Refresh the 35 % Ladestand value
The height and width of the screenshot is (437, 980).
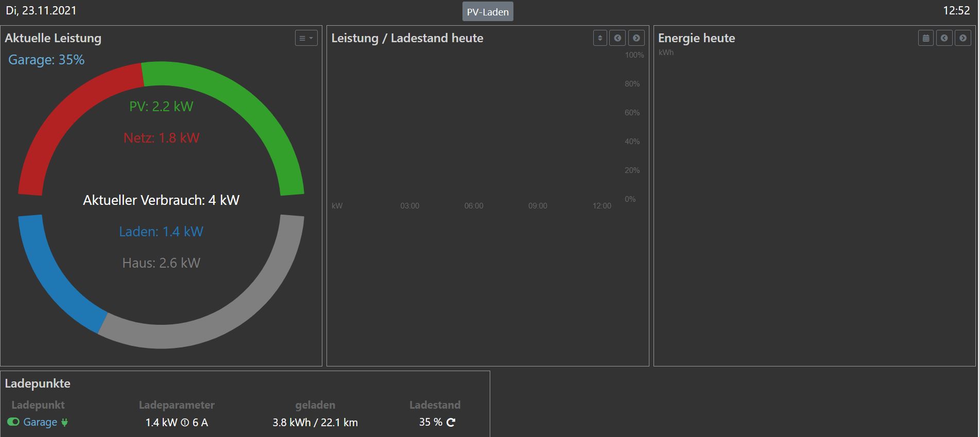click(x=451, y=422)
